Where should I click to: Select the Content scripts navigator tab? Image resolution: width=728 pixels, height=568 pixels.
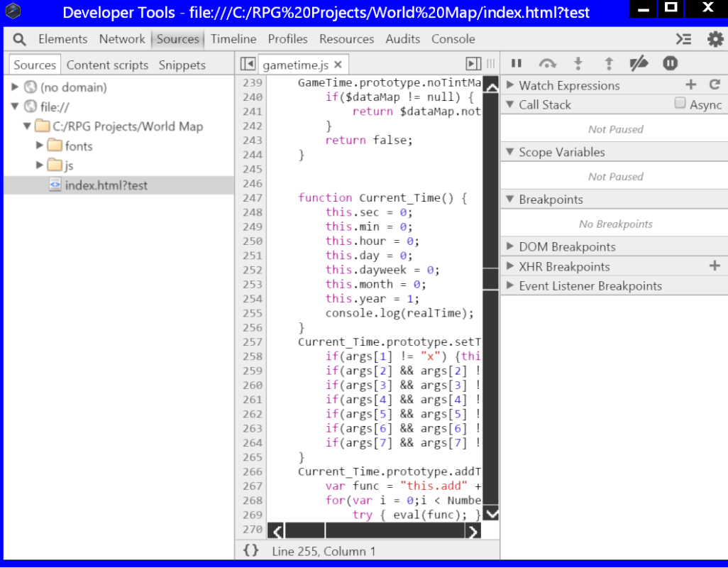pos(107,65)
